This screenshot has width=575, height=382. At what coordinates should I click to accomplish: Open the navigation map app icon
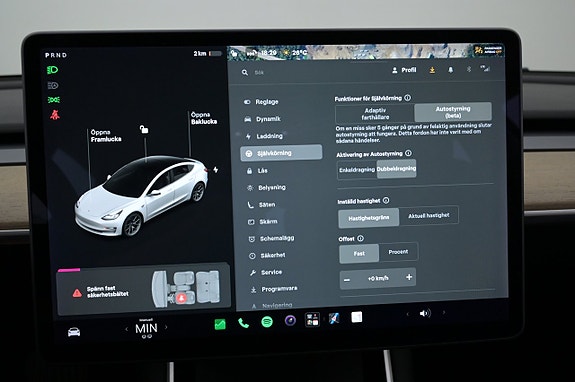pyautogui.click(x=334, y=318)
